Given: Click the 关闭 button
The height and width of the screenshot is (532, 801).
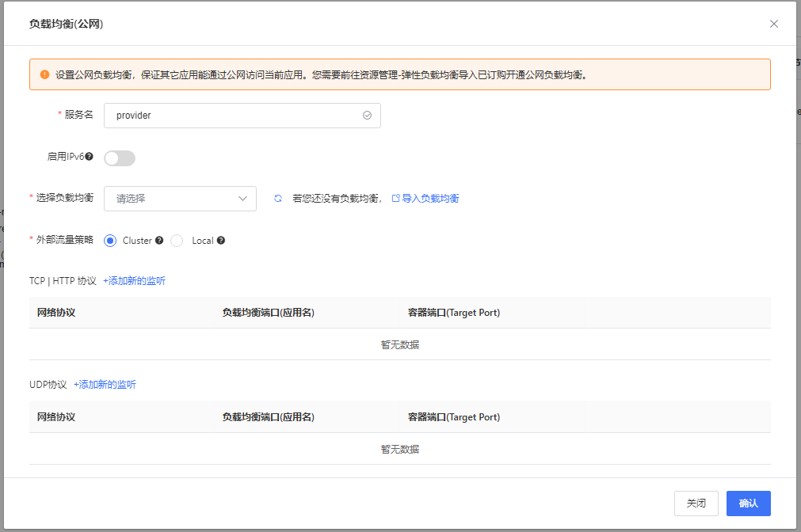Looking at the screenshot, I should point(696,503).
